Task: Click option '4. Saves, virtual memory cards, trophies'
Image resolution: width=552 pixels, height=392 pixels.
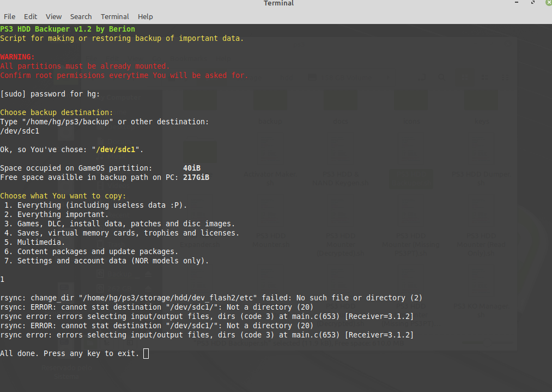Action: click(122, 233)
